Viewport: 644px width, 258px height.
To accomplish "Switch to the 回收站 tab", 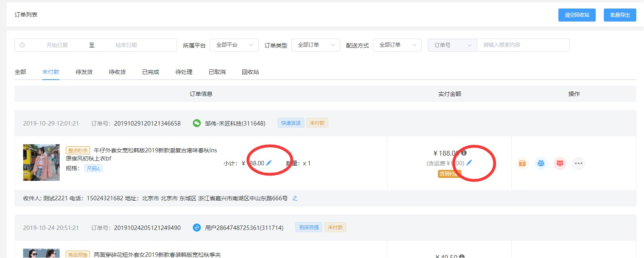I will (x=250, y=72).
